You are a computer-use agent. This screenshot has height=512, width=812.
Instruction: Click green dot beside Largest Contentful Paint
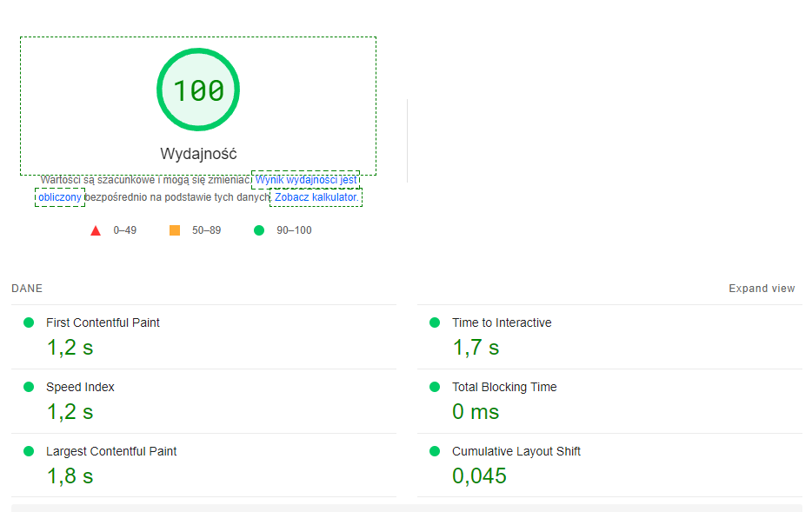click(29, 451)
